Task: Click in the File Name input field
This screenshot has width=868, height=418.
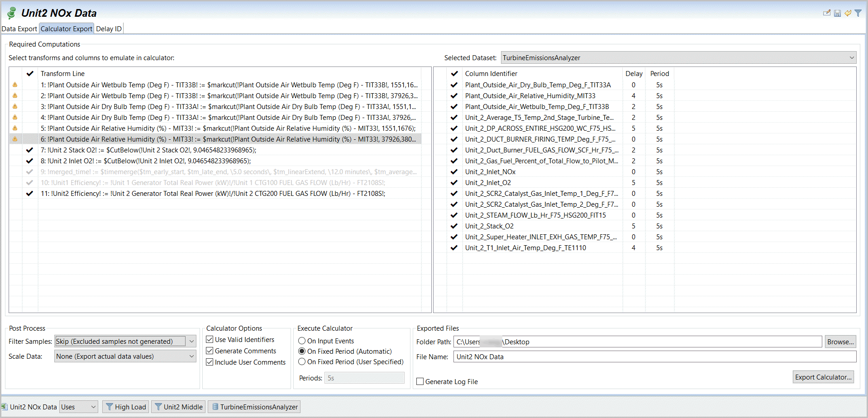Action: coord(654,356)
